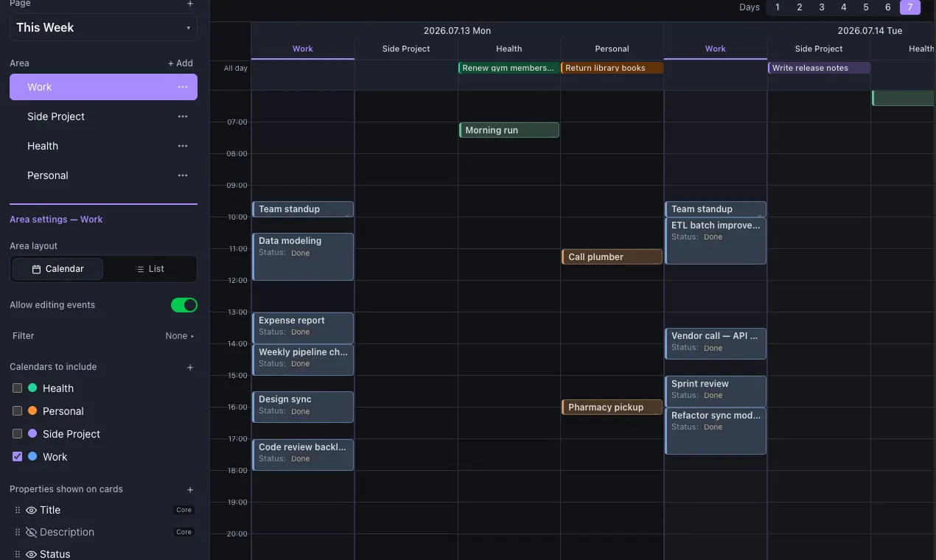
Task: Open the Data modeling event
Action: coord(303,256)
